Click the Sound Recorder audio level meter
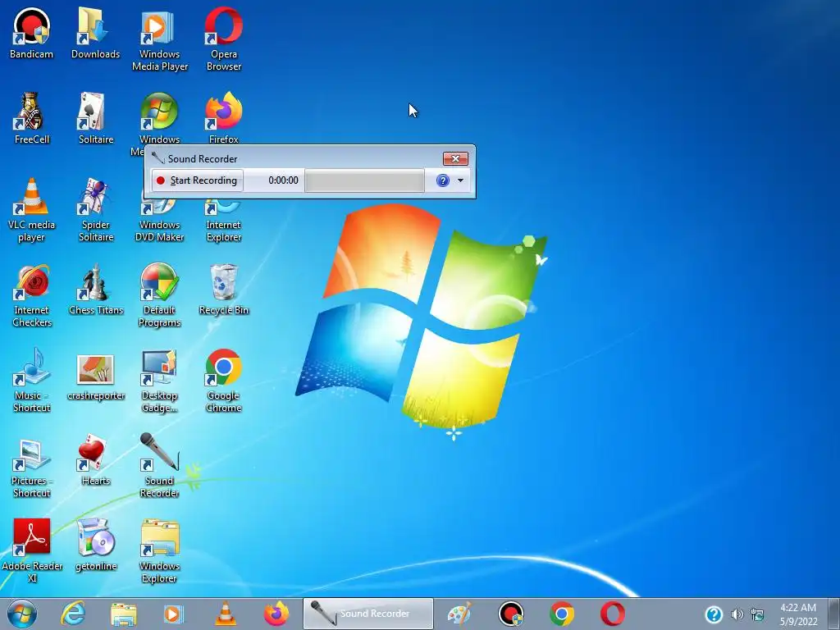Screen dimensions: 840x630 point(364,180)
